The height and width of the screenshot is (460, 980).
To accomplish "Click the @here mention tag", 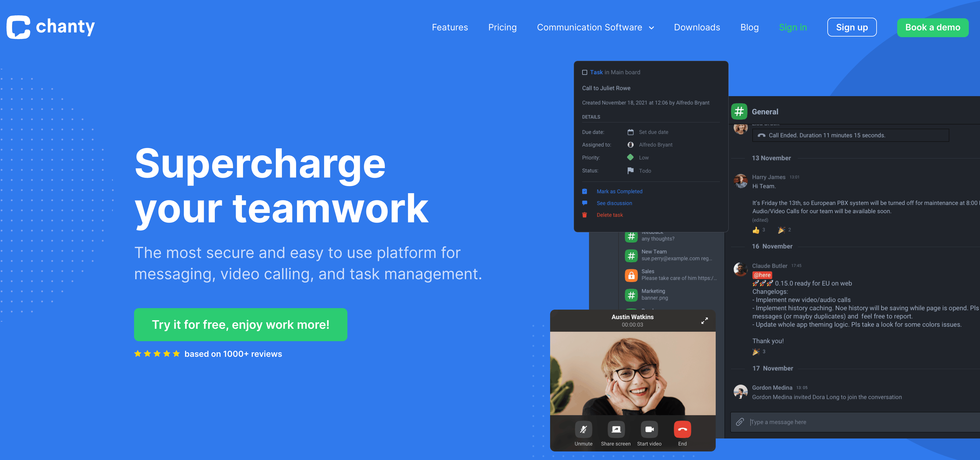I will 762,275.
